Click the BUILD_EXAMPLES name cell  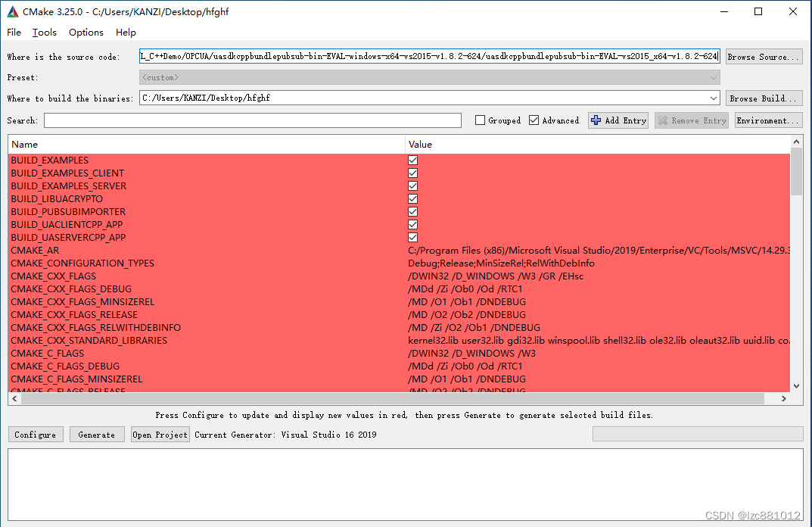pos(50,160)
